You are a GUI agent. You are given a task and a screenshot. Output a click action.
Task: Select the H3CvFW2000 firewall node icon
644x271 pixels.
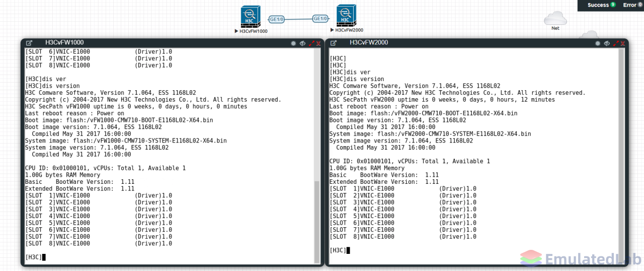347,16
